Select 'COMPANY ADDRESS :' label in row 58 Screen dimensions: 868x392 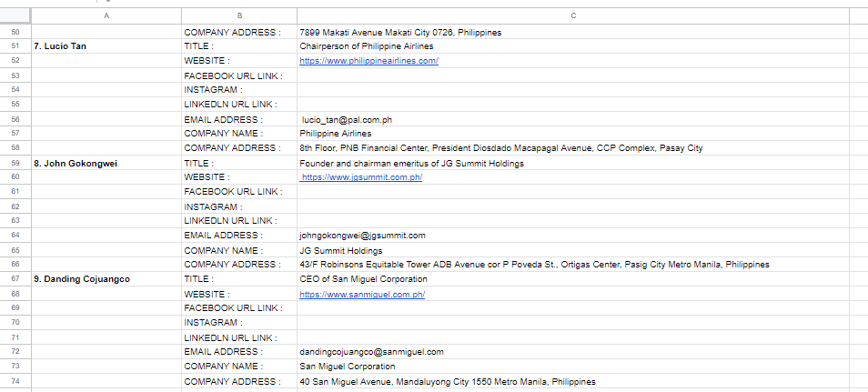click(x=239, y=148)
